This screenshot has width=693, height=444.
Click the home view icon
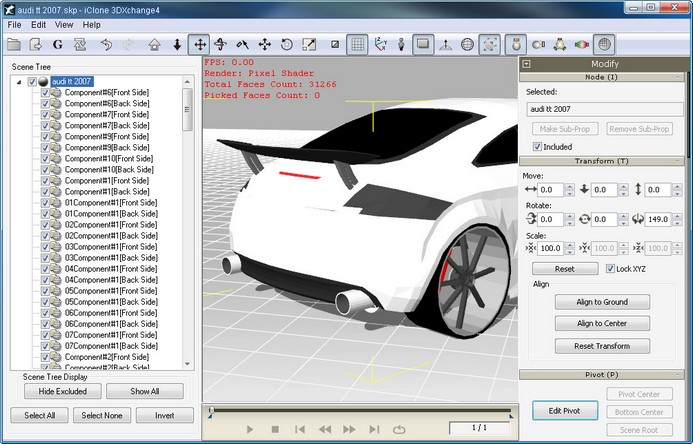(155, 44)
